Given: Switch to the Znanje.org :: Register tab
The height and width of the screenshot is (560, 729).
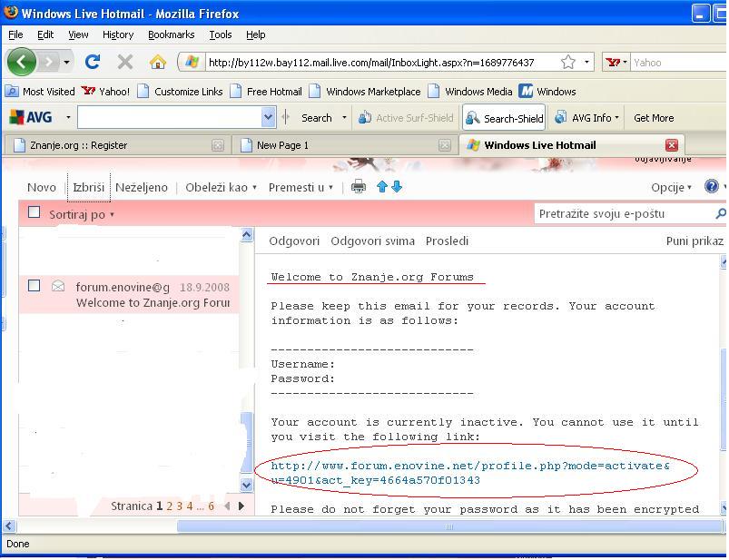Looking at the screenshot, I should click(78, 145).
